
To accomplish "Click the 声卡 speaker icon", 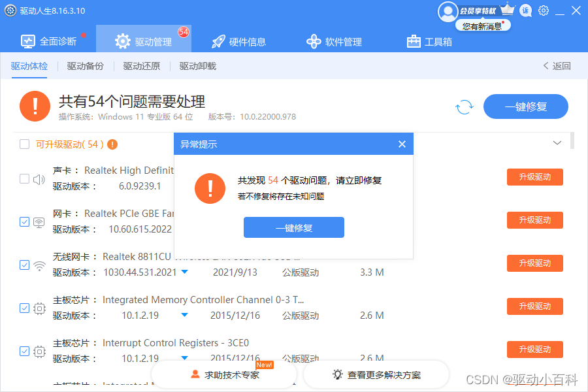I will (x=39, y=180).
